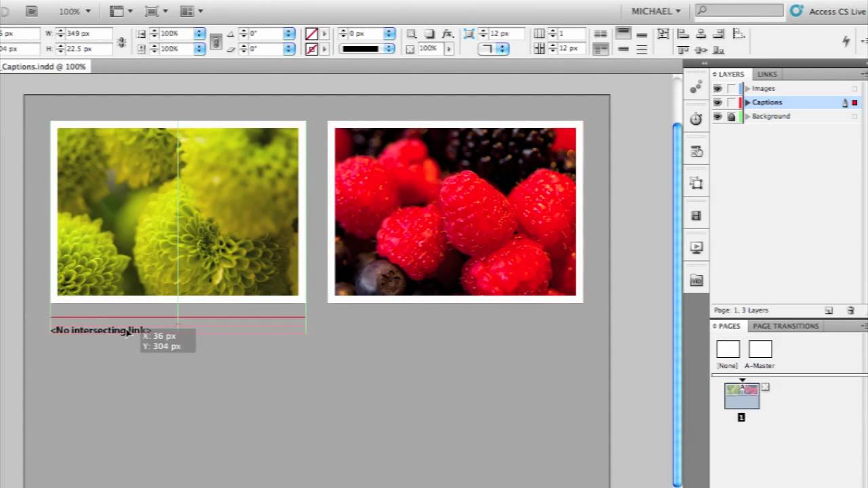868x488 pixels.
Task: Toggle the constrain width and height proportions icon
Action: click(121, 41)
